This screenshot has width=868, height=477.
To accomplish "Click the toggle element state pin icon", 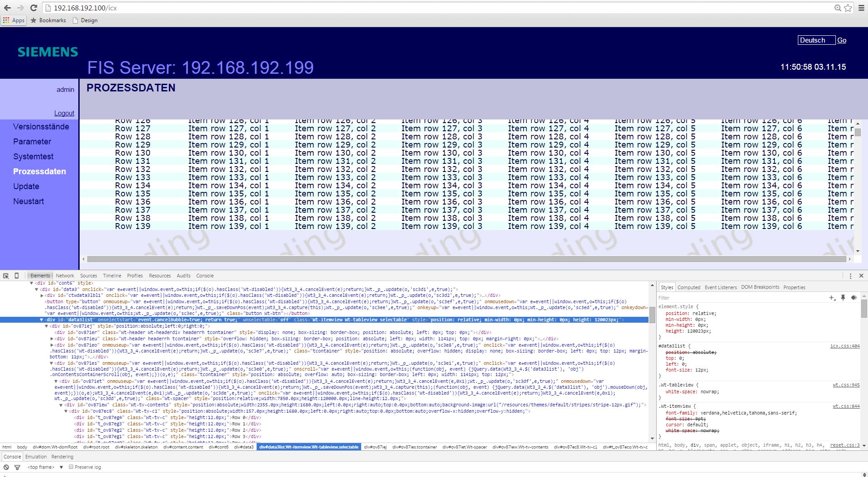I will point(843,298).
